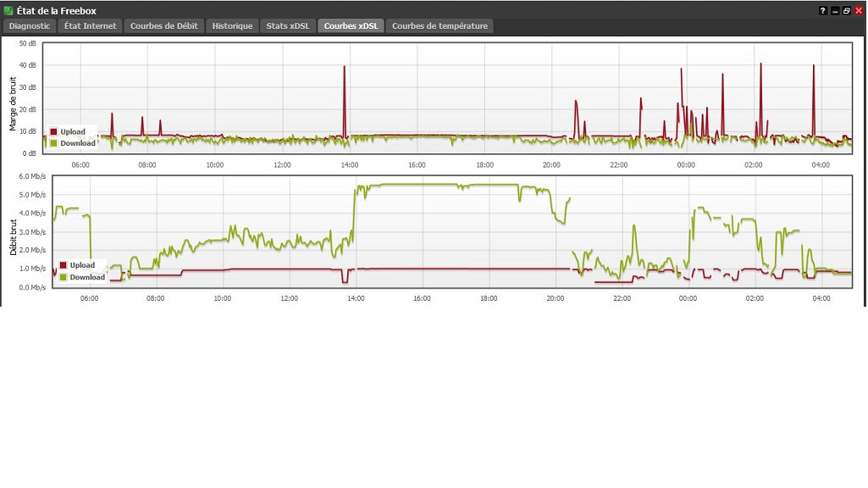Click Download green swatch in noise margin legend
The height and width of the screenshot is (488, 868).
click(x=53, y=143)
